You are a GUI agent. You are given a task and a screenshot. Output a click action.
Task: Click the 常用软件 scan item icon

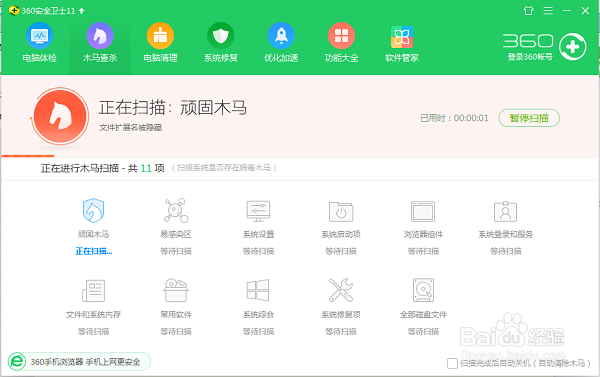tap(176, 291)
